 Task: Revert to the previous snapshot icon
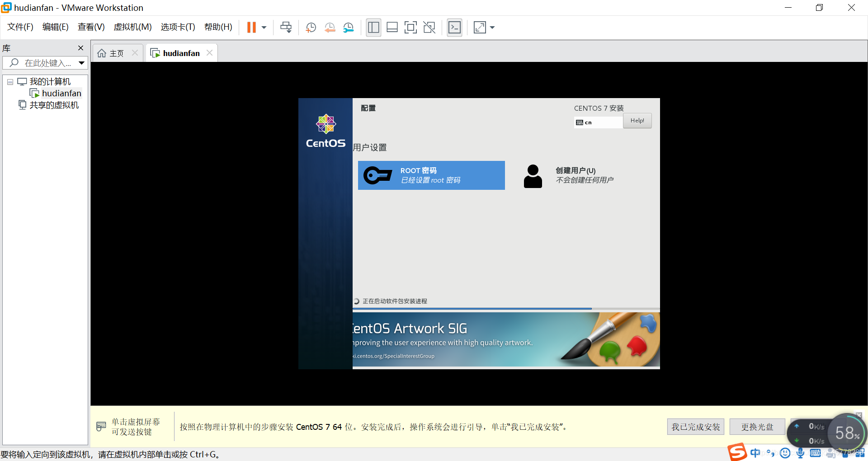330,28
